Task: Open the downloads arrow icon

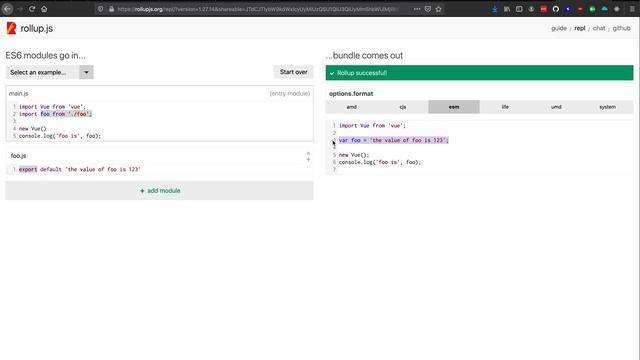Action: click(x=494, y=9)
